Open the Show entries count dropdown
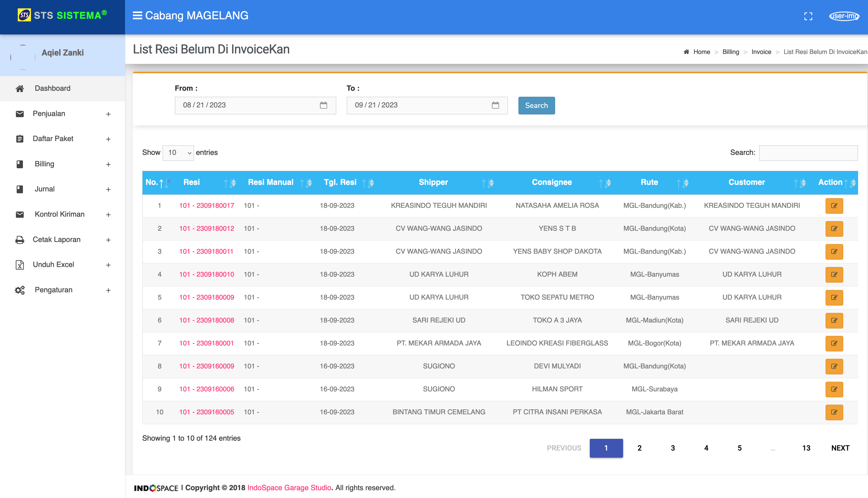 click(178, 153)
